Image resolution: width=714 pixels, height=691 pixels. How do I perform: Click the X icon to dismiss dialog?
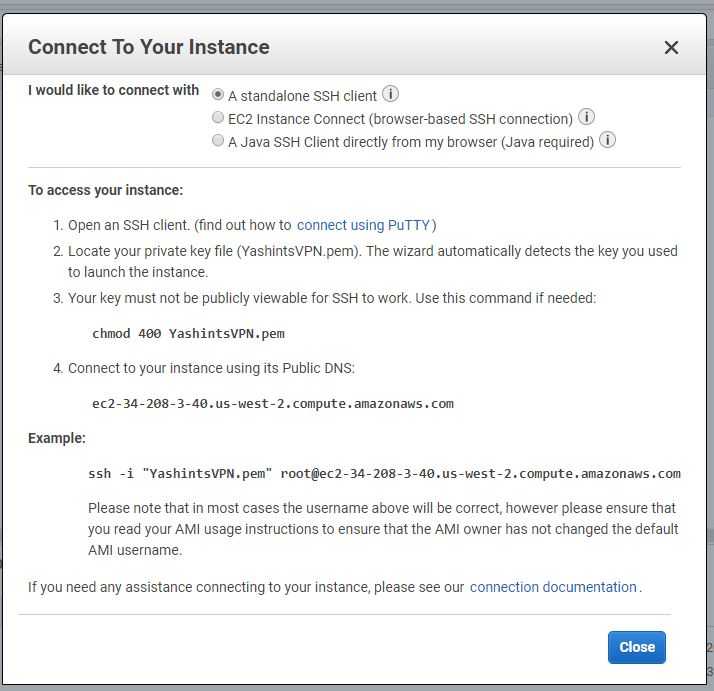tap(671, 47)
